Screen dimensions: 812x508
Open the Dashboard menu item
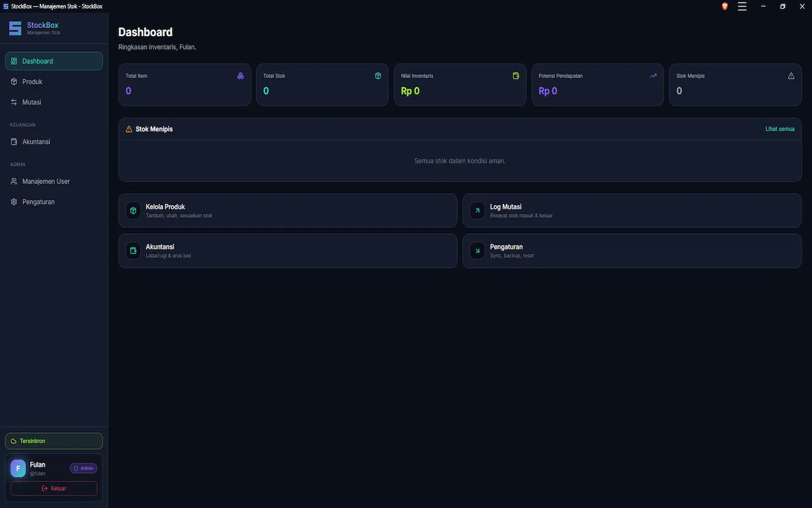[54, 61]
